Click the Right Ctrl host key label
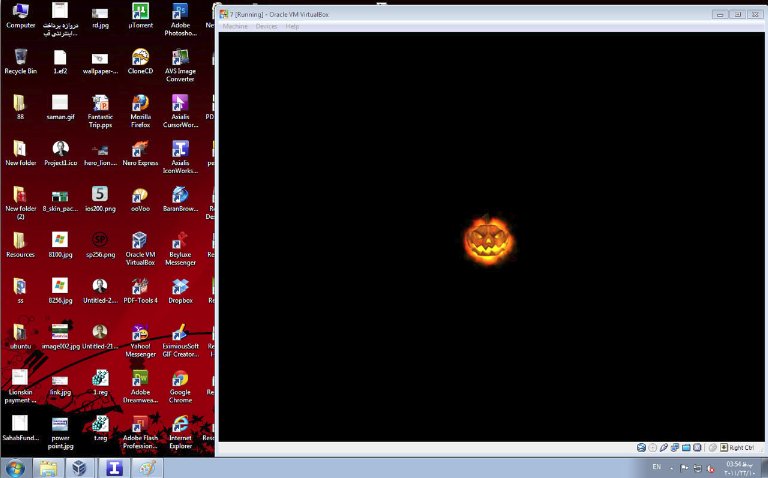The width and height of the screenshot is (768, 478). [742, 448]
